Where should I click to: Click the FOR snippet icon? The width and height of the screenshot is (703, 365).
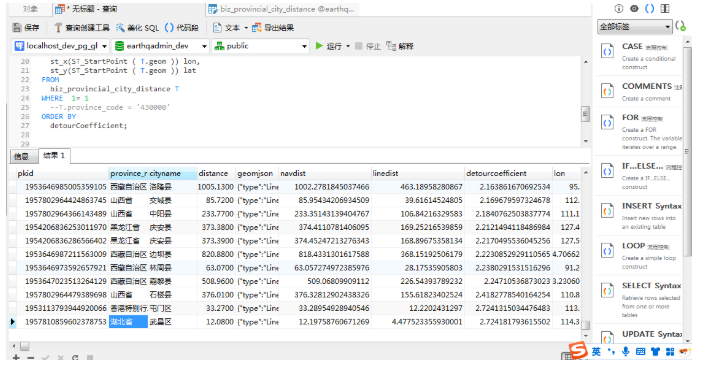607,122
